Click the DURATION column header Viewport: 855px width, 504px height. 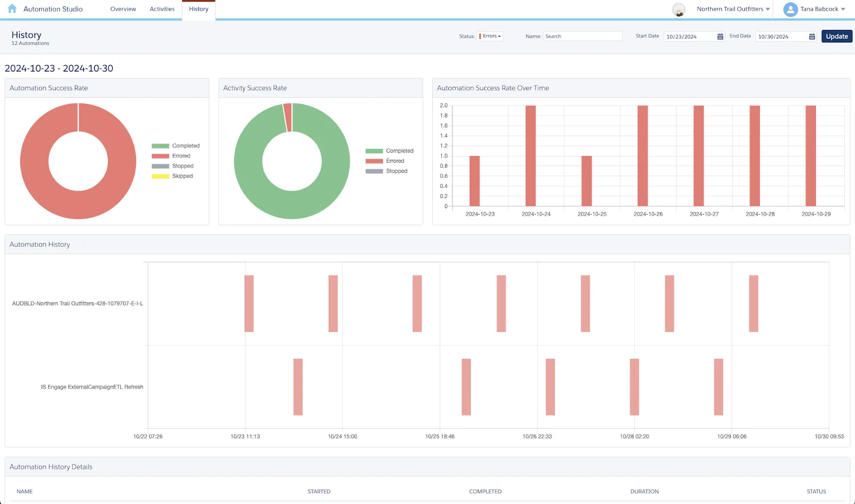point(644,492)
